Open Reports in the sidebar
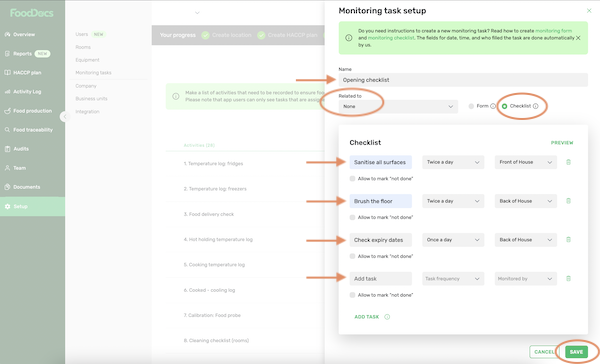 pos(22,54)
